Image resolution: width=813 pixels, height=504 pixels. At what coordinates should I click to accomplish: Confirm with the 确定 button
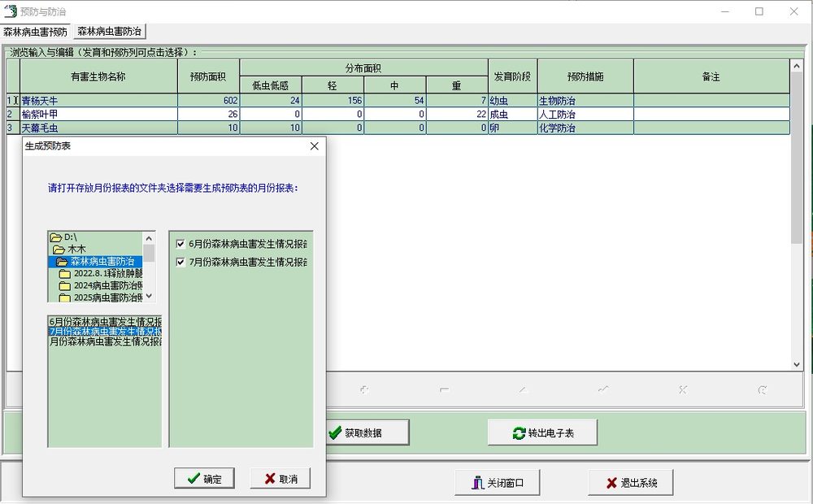[204, 478]
